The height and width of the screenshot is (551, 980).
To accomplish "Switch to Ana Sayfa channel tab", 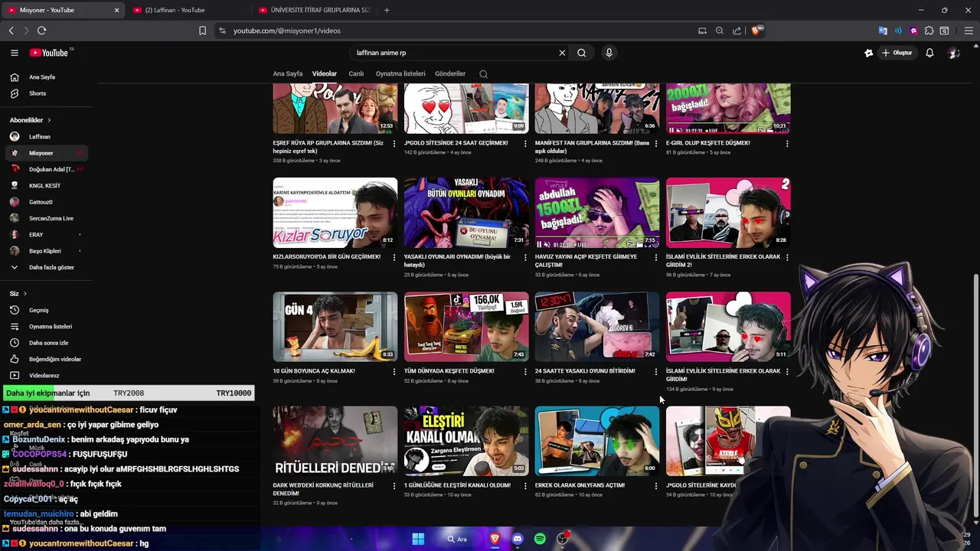I will 288,74.
